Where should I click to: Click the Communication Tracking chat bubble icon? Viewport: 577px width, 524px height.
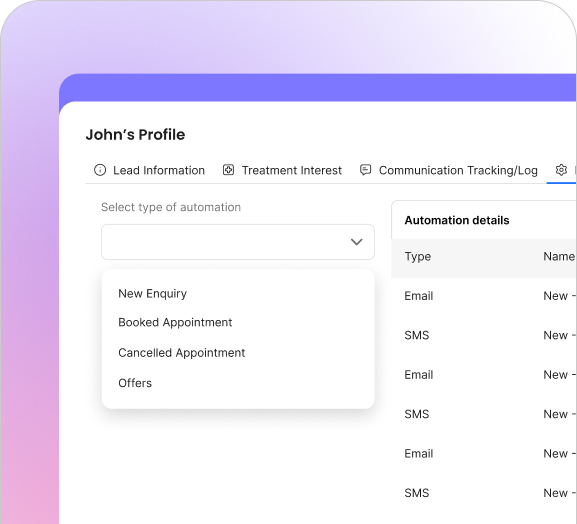[x=365, y=170]
